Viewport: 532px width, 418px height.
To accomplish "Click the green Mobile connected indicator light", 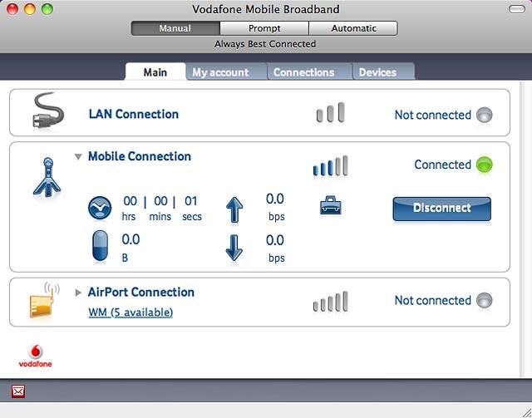I will [x=484, y=165].
